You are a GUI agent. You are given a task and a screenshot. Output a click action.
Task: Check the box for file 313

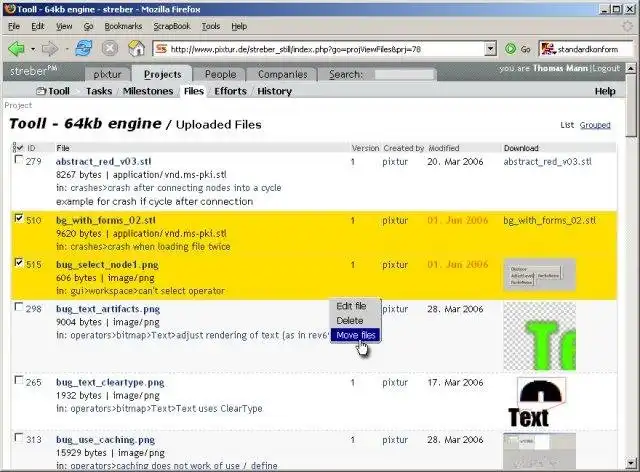(18, 437)
